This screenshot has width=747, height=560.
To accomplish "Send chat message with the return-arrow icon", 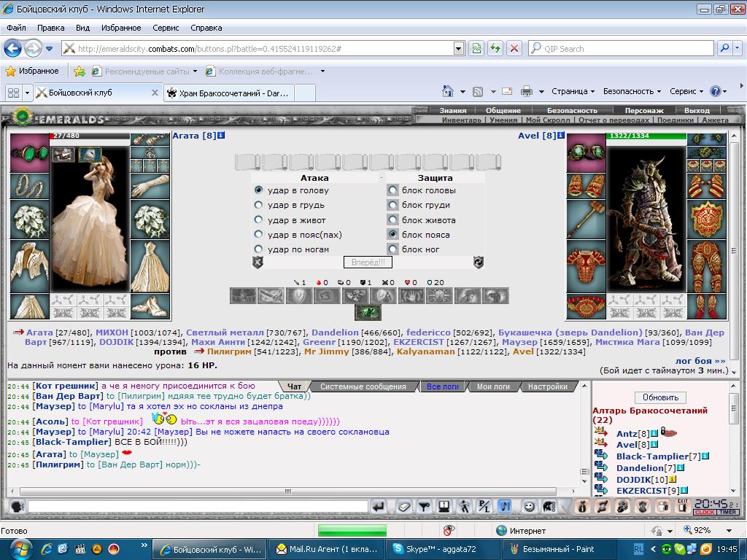I will 379,506.
